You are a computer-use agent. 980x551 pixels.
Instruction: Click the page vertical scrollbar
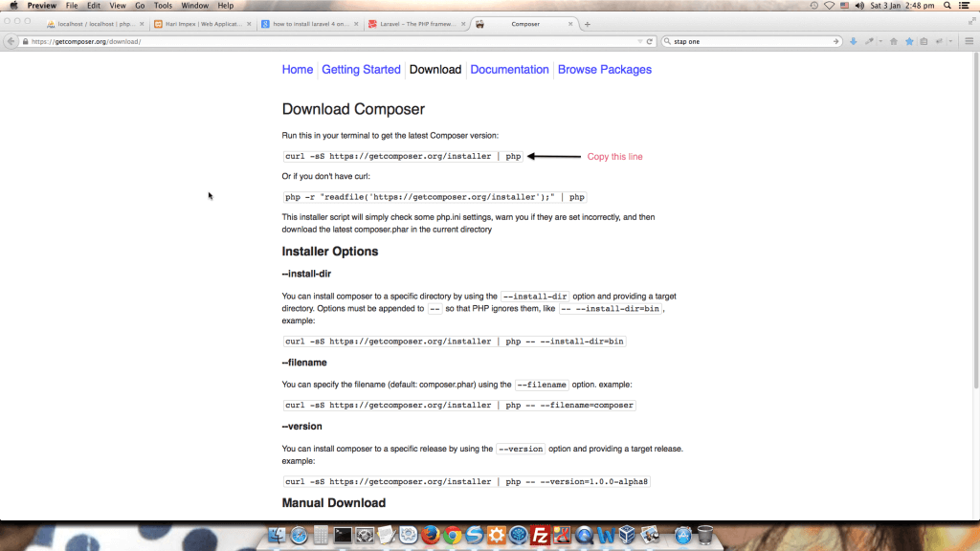[975, 220]
